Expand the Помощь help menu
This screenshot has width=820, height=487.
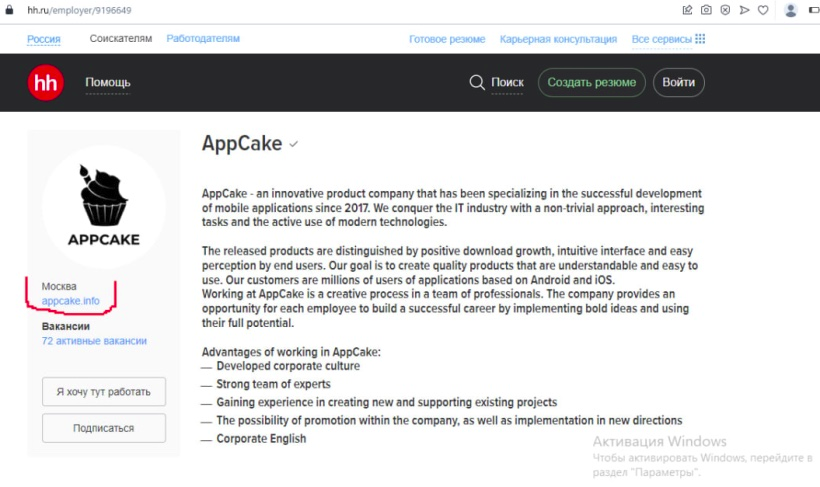coord(108,82)
